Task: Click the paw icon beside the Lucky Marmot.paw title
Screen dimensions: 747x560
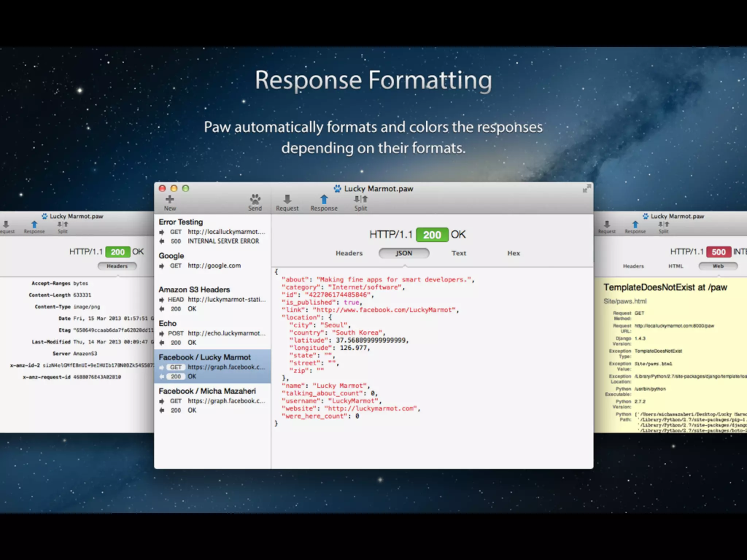Action: click(337, 188)
